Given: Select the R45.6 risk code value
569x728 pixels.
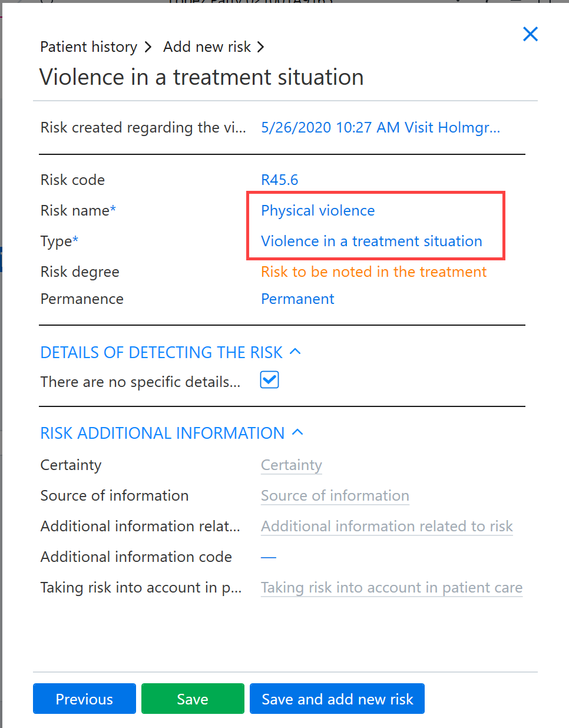Looking at the screenshot, I should click(x=280, y=180).
